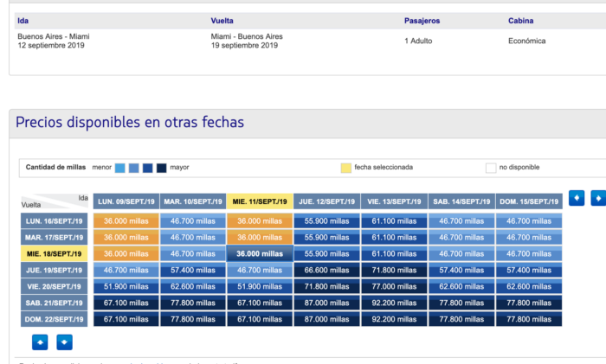Pick 36.000 millas for LUN. 09 and LUN. 16

pyautogui.click(x=126, y=221)
